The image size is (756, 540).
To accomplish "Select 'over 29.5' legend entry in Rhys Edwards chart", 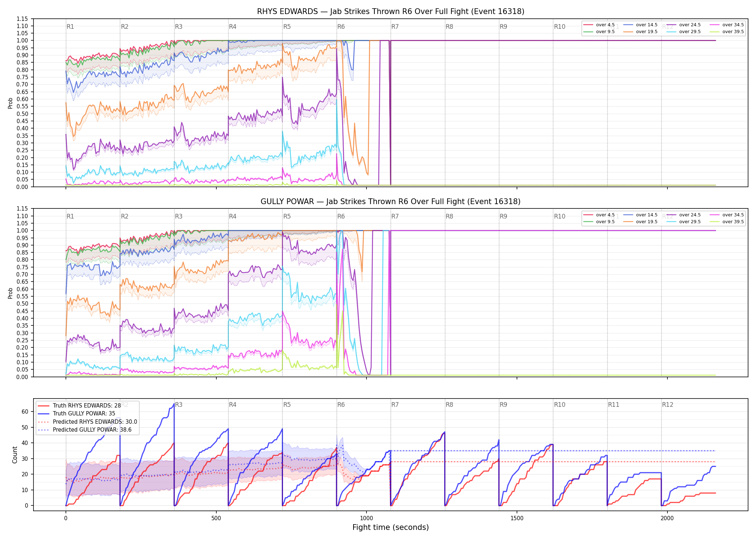I will pyautogui.click(x=684, y=32).
